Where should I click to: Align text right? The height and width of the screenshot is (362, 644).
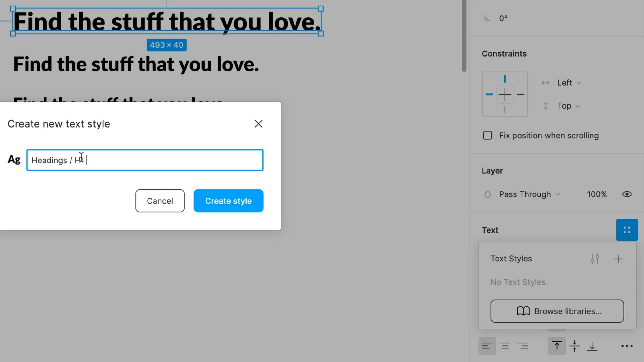pos(523,346)
